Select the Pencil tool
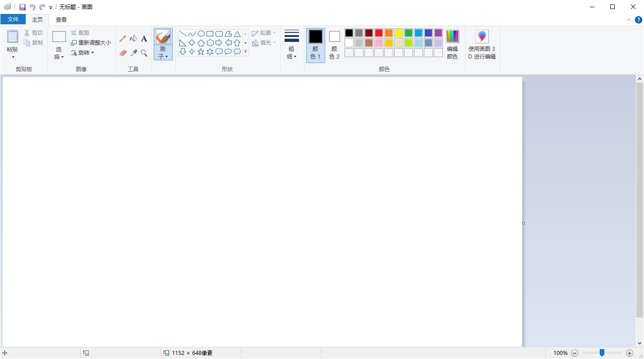 (x=123, y=39)
